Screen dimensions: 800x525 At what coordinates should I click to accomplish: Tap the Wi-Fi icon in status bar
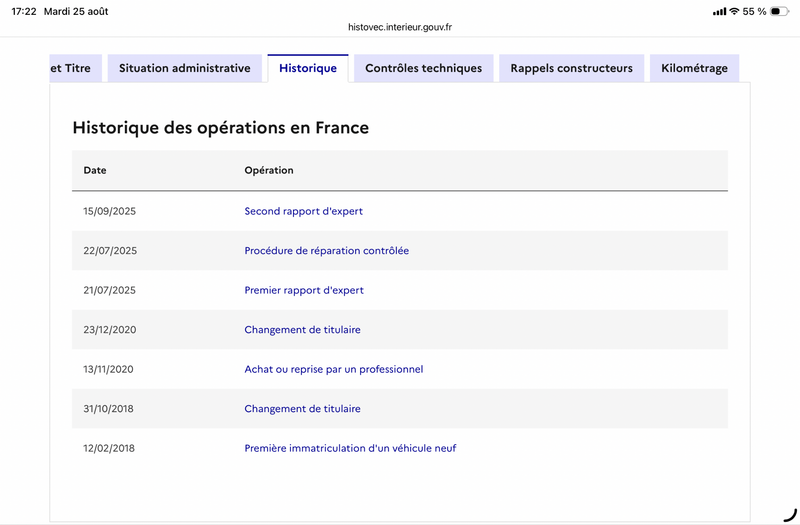(734, 11)
